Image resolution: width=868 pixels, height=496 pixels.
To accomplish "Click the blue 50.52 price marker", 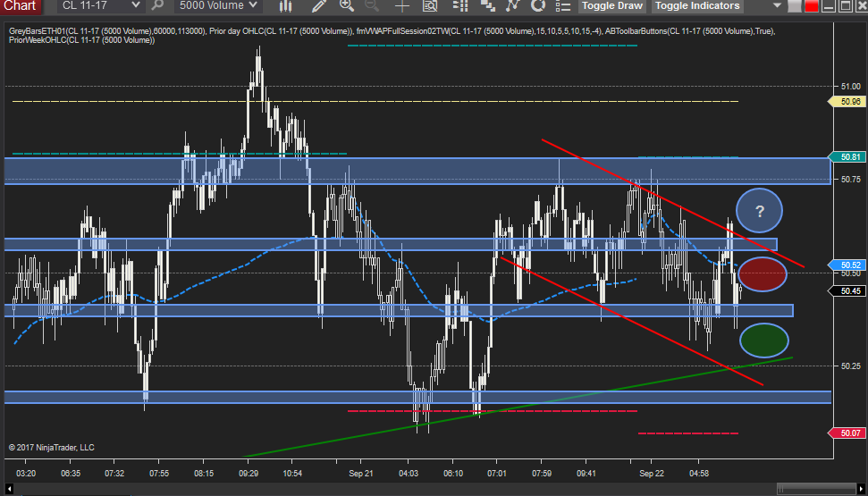I will pyautogui.click(x=847, y=265).
